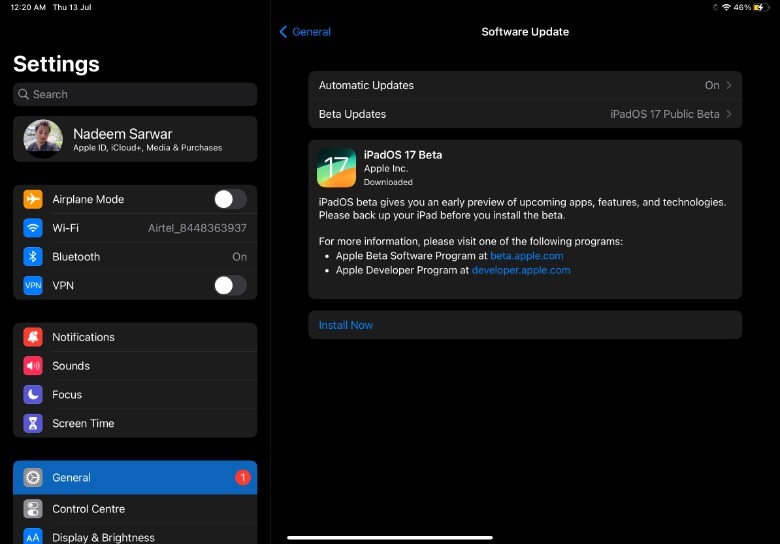Open Wi-Fi row in sidebar

point(135,228)
